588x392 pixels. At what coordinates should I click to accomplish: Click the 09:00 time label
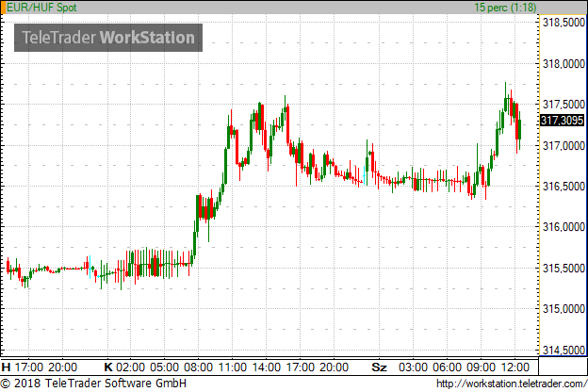[x=481, y=367]
